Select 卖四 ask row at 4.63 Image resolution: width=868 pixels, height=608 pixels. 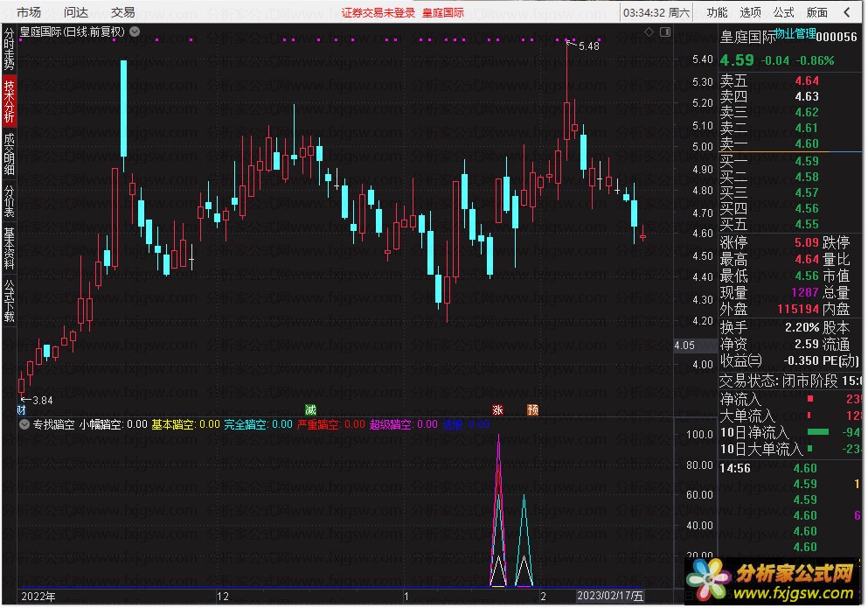790,96
